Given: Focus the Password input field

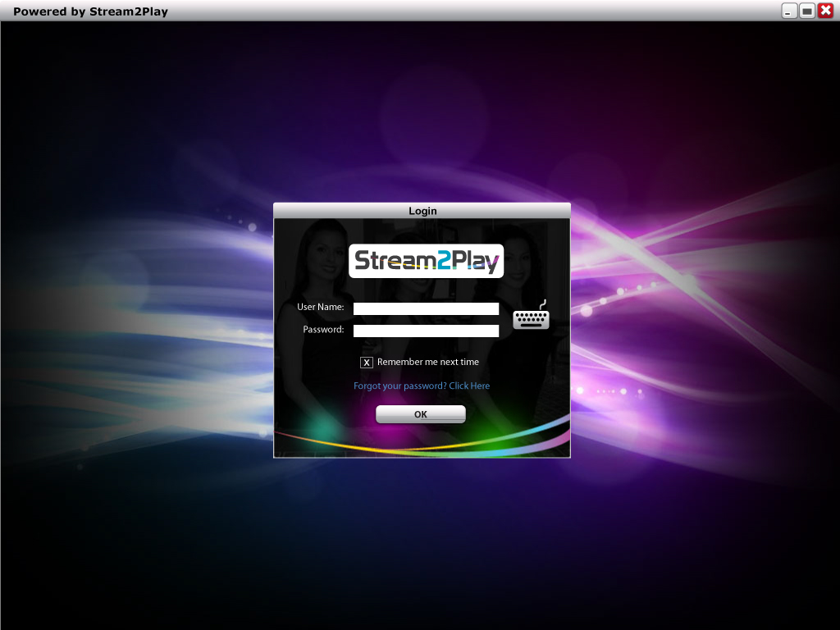Looking at the screenshot, I should pos(426,331).
